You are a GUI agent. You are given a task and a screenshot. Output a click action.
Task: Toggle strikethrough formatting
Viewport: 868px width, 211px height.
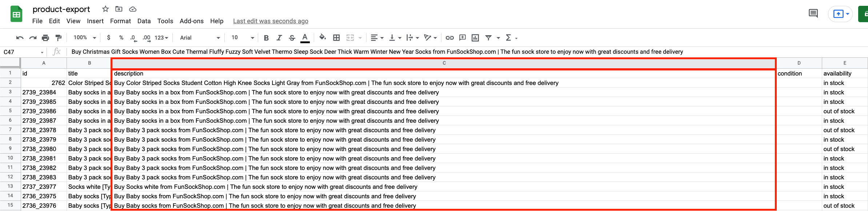(x=292, y=38)
